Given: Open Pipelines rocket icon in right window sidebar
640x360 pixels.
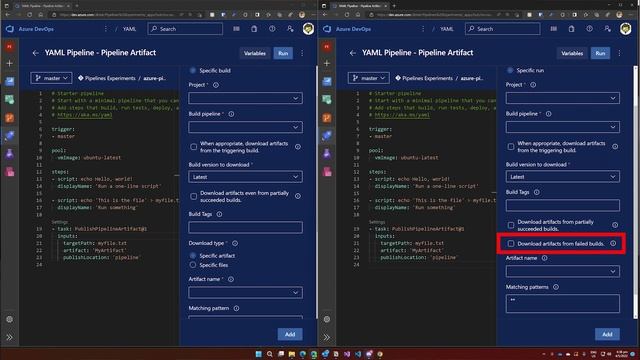Looking at the screenshot, I should tap(327, 136).
